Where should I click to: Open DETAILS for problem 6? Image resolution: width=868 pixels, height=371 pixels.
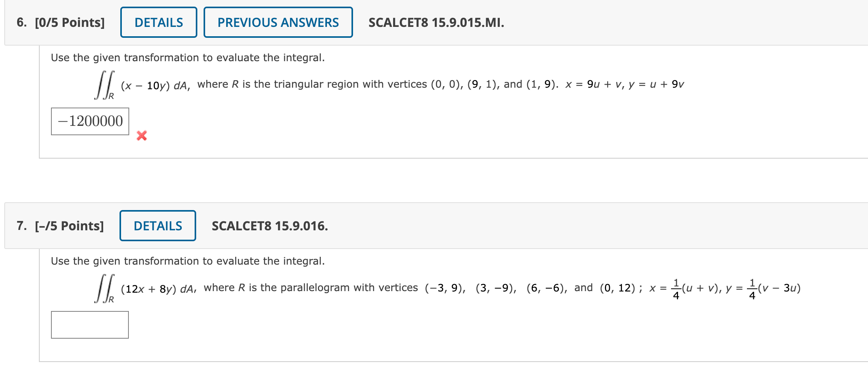(x=158, y=22)
